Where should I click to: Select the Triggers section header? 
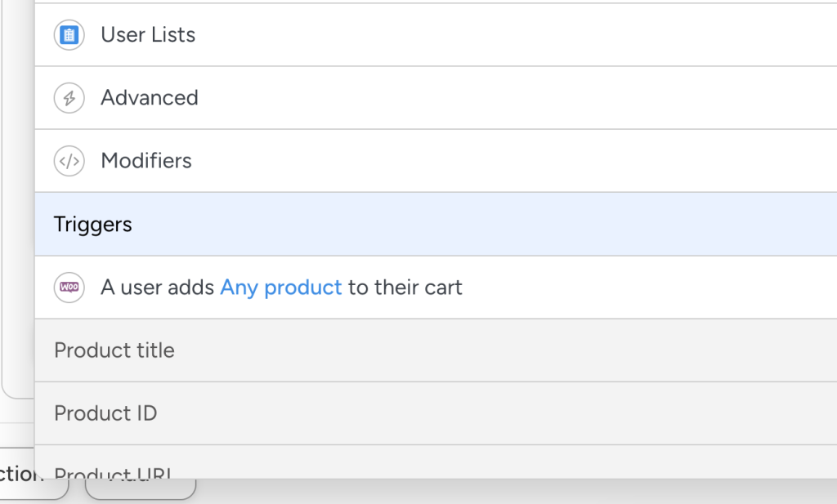[93, 225]
